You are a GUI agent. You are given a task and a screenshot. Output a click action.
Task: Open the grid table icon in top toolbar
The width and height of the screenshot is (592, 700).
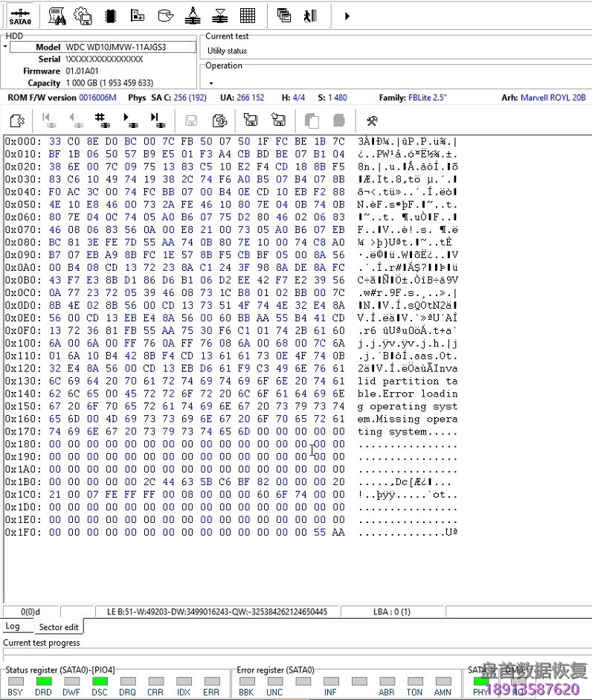(x=248, y=15)
